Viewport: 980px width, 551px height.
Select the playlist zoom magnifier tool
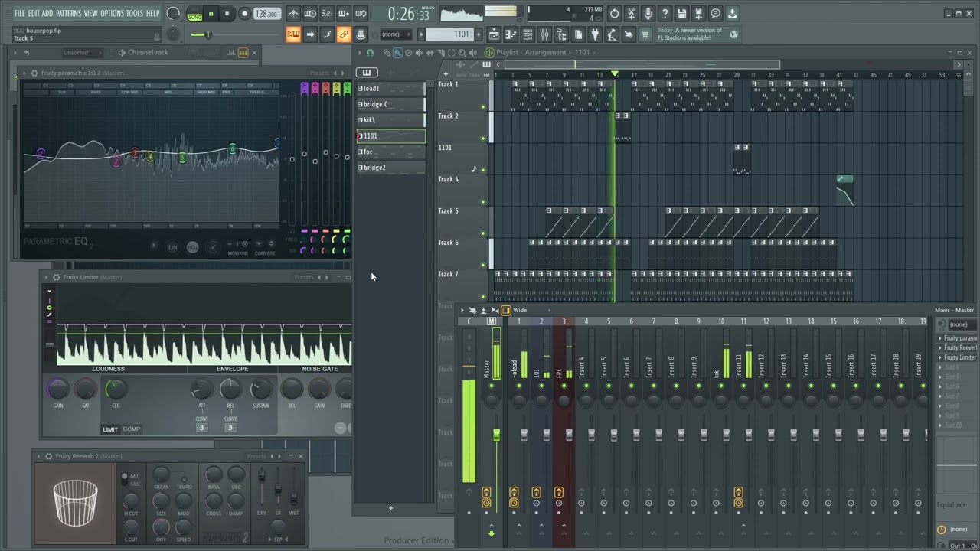461,53
